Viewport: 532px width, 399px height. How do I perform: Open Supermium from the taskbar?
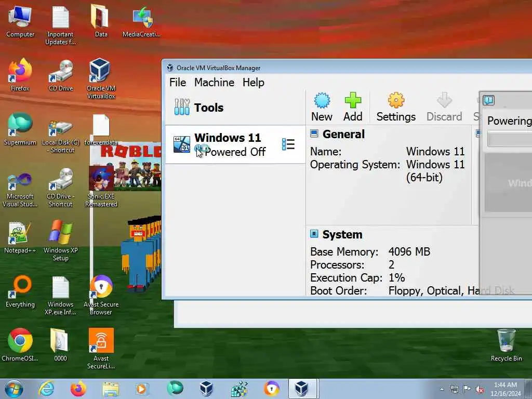pyautogui.click(x=175, y=389)
